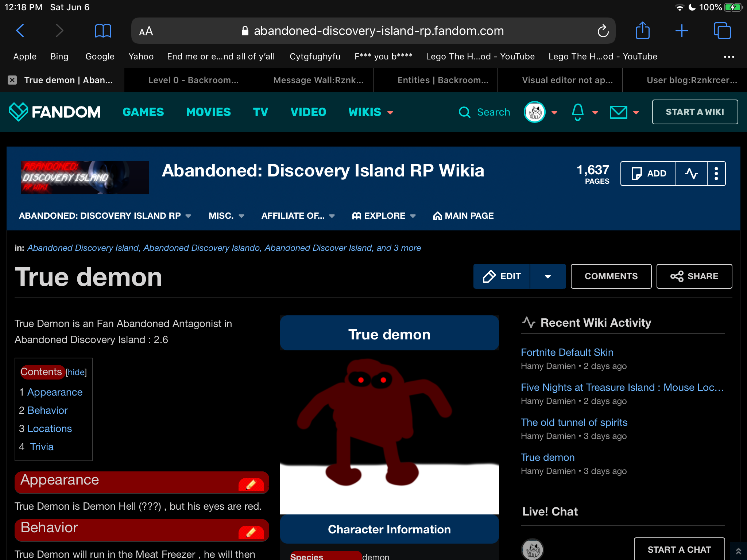Hide the Contents table
The height and width of the screenshot is (560, 747).
(76, 372)
